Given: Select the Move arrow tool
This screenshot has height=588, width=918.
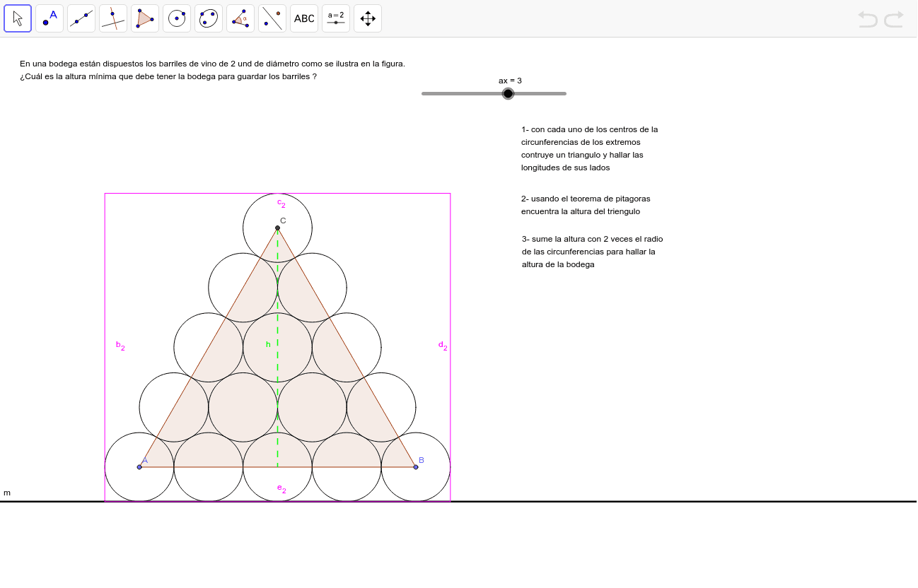Looking at the screenshot, I should (18, 18).
